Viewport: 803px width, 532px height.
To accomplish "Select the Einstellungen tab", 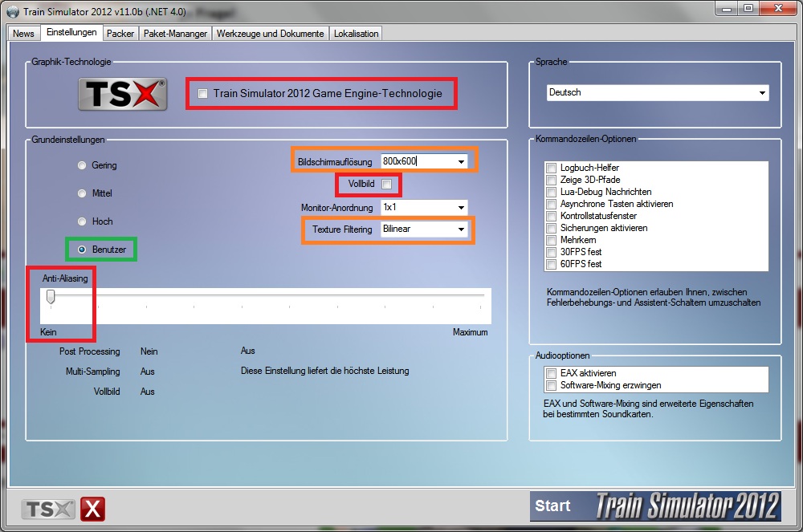I will tap(71, 32).
